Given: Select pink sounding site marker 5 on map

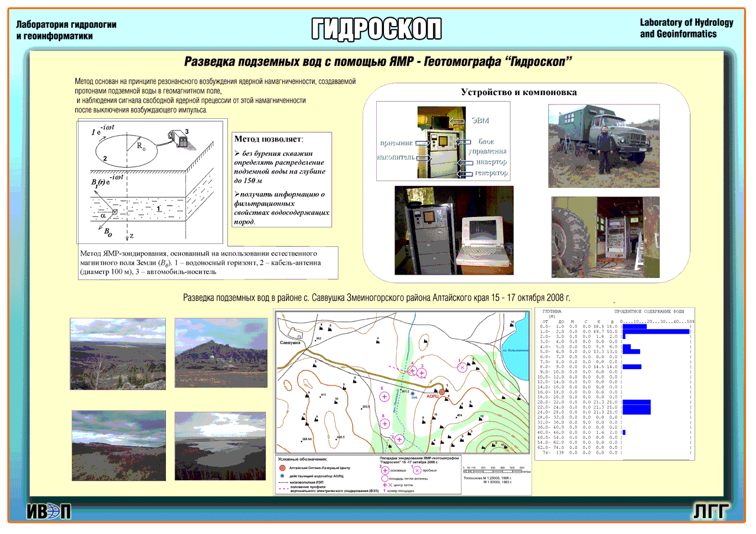Looking at the screenshot, I should [x=385, y=396].
